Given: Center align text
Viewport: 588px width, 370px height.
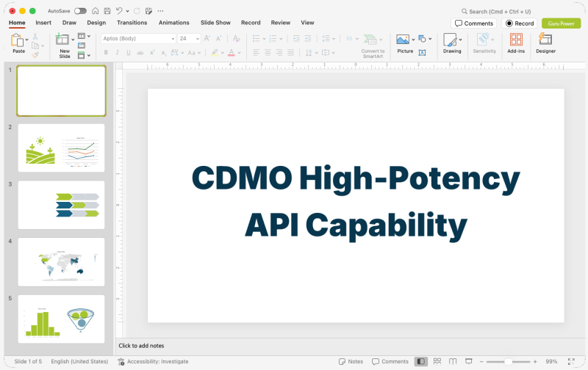Looking at the screenshot, I should click(x=268, y=53).
